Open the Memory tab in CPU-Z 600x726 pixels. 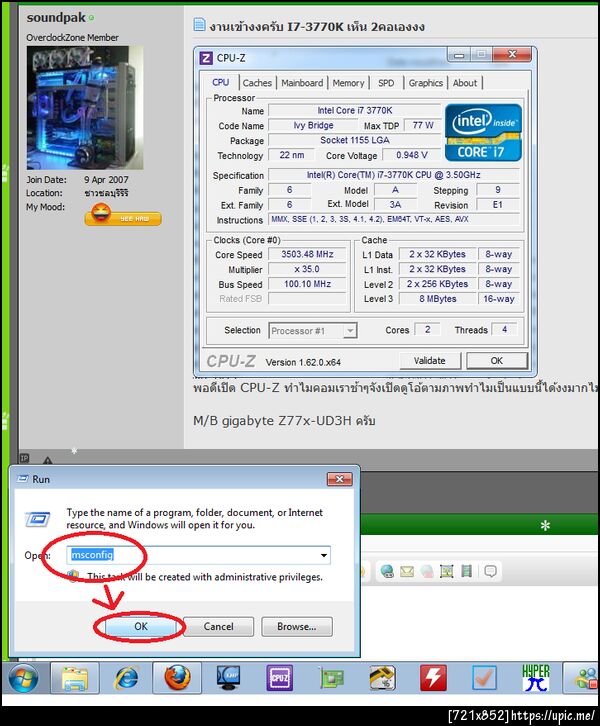click(x=348, y=83)
